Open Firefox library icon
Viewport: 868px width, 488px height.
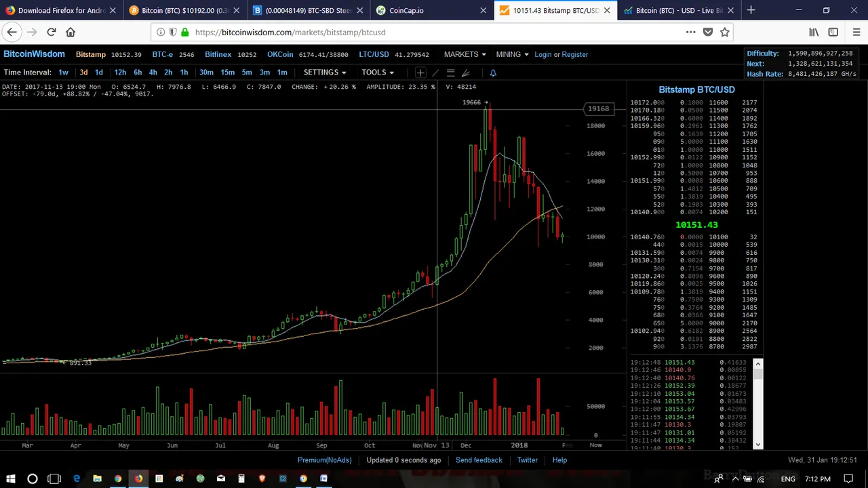(x=814, y=32)
